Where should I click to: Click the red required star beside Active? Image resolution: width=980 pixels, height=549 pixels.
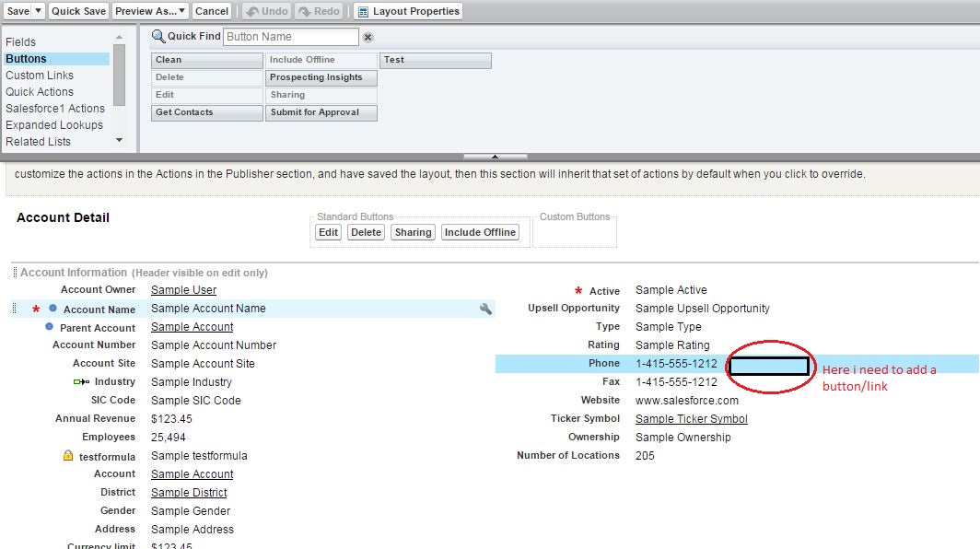coord(578,290)
